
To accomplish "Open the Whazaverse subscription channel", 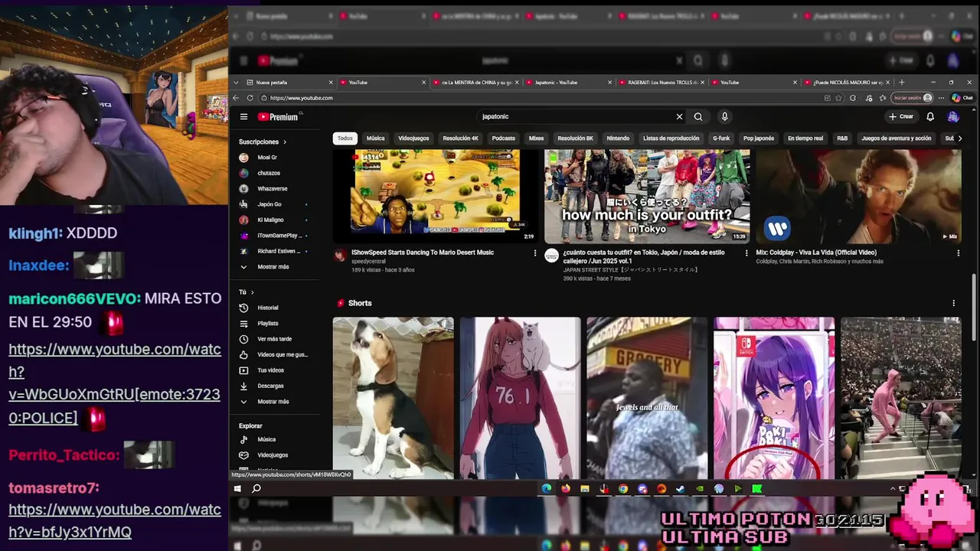I will click(274, 189).
